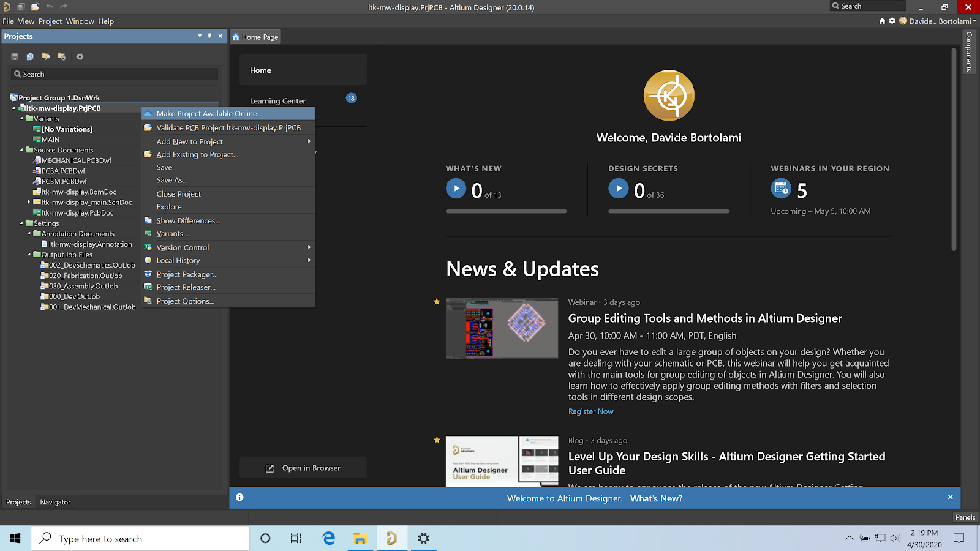This screenshot has height=551, width=980.
Task: Open the Group Editing Tools article title
Action: tap(705, 318)
